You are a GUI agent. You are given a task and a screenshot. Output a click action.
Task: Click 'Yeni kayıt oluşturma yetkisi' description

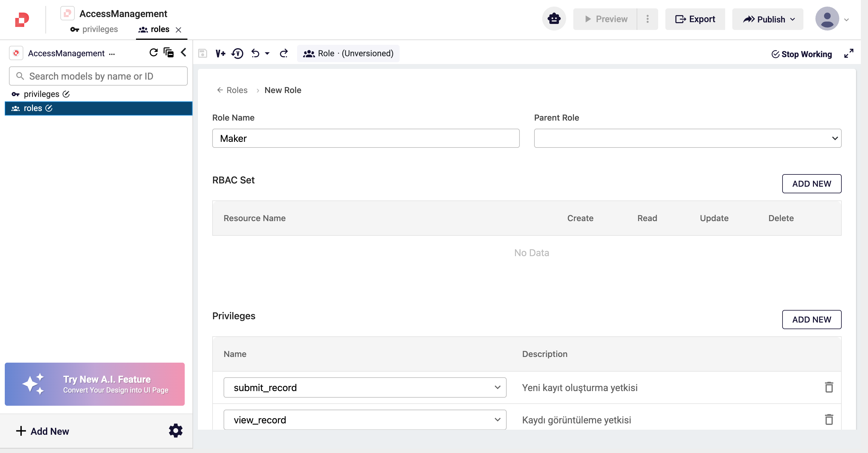coord(580,387)
